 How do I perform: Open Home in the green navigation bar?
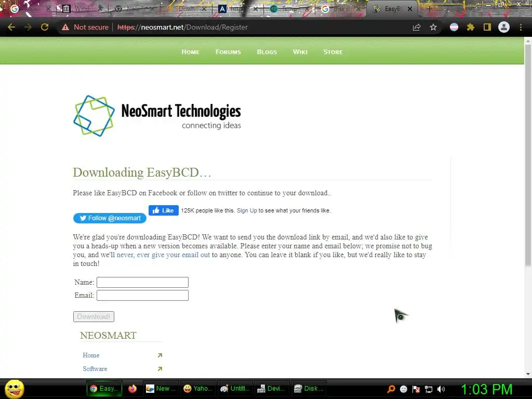pos(190,52)
